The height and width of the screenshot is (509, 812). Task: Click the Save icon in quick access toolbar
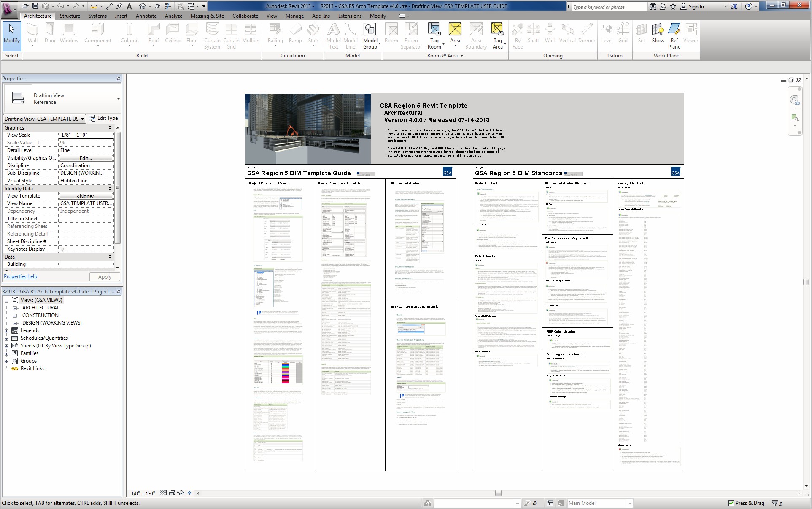[35, 6]
